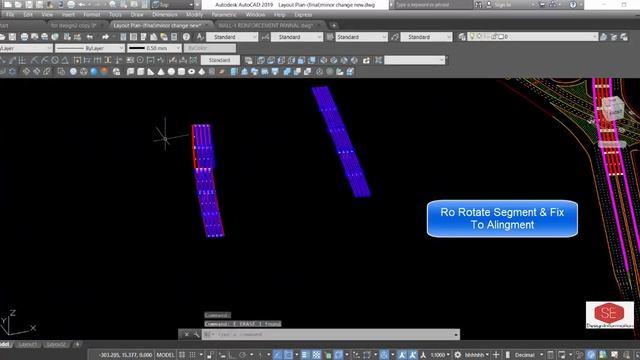Toggle lineweight display in status bar
The image size is (640, 360).
(x=305, y=355)
